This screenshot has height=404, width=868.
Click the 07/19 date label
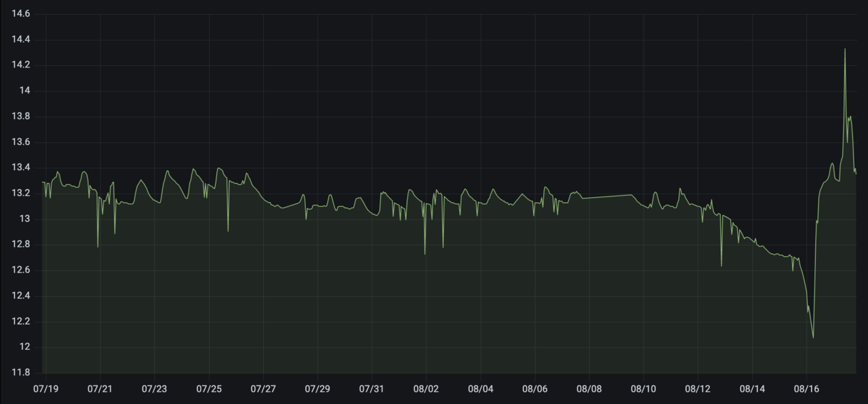coord(45,389)
